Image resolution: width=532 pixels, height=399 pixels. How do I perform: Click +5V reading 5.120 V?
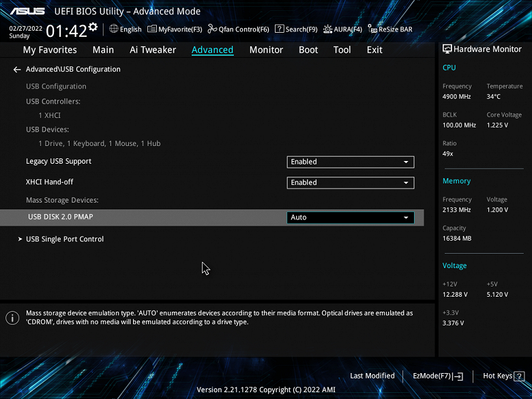coord(497,295)
